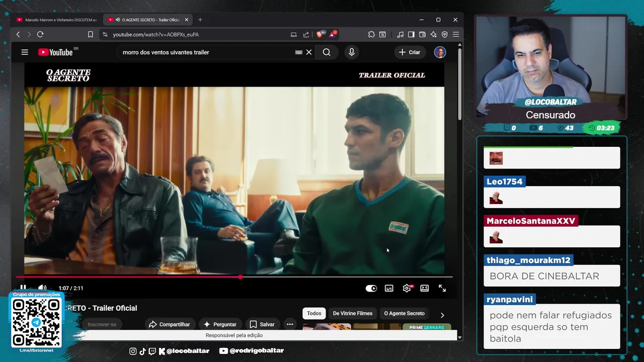This screenshot has width=644, height=362.
Task: Click the install-app icon in the address bar
Action: tap(294, 34)
